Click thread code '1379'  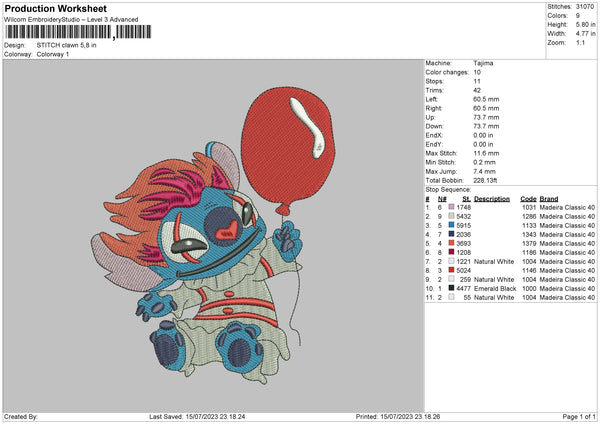coord(529,243)
